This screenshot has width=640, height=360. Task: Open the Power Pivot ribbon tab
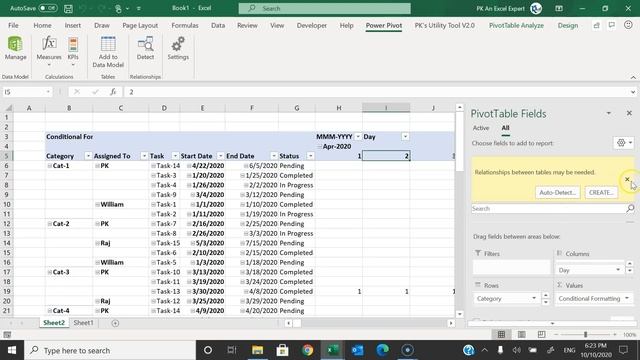point(384,25)
